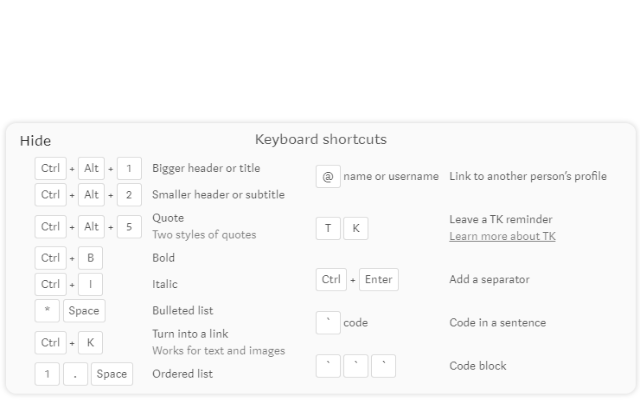This screenshot has height=400, width=640.
Task: Click the Keyboard shortcuts heading
Action: pyautogui.click(x=320, y=140)
